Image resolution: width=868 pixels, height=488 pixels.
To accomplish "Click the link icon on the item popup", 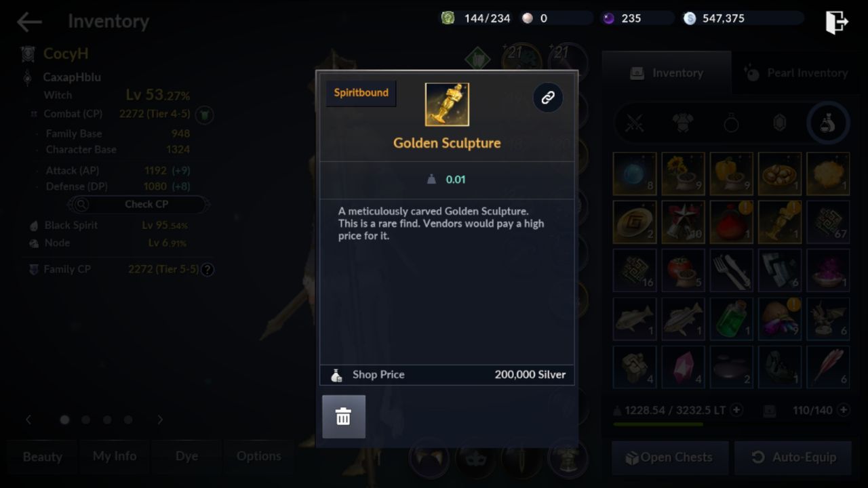I will 548,98.
